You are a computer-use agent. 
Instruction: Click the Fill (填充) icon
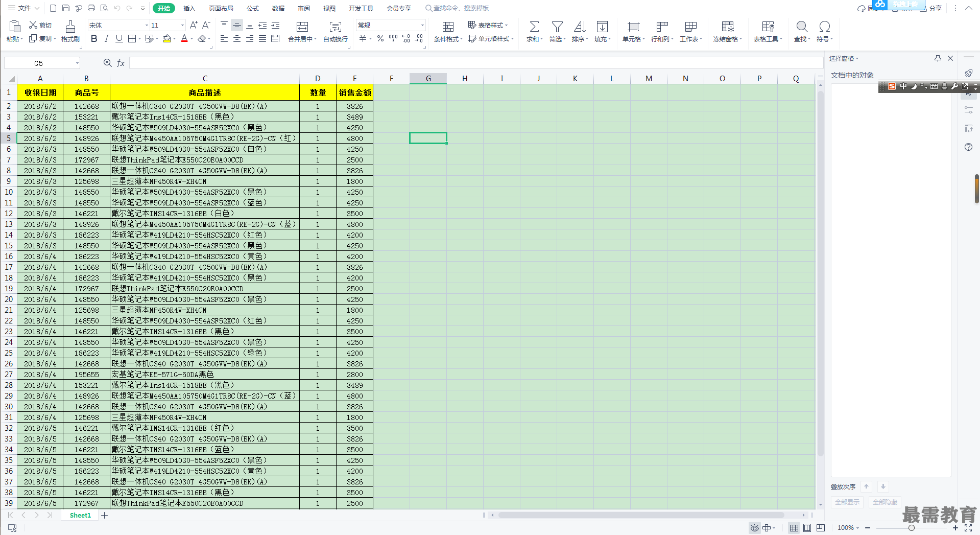pos(602,27)
